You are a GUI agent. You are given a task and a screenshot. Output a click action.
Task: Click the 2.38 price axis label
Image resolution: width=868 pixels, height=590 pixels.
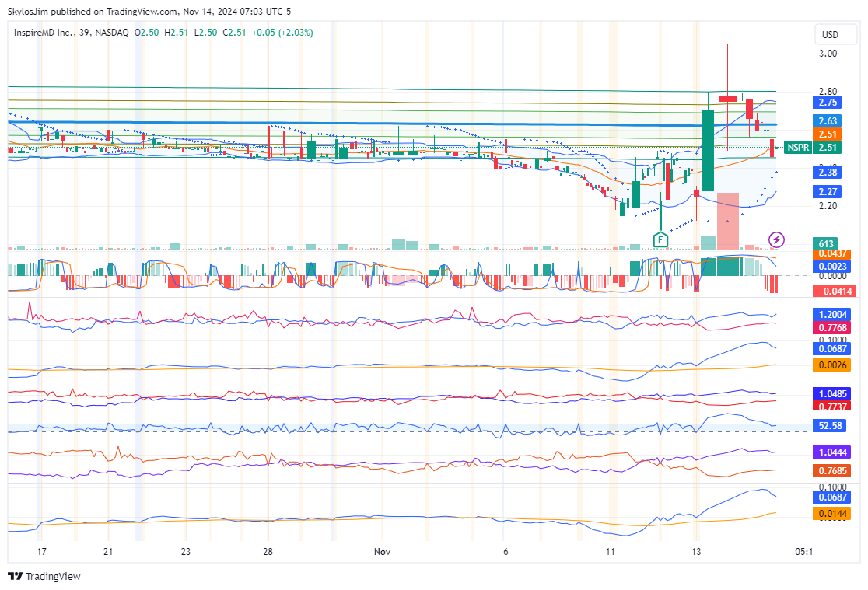click(x=828, y=172)
